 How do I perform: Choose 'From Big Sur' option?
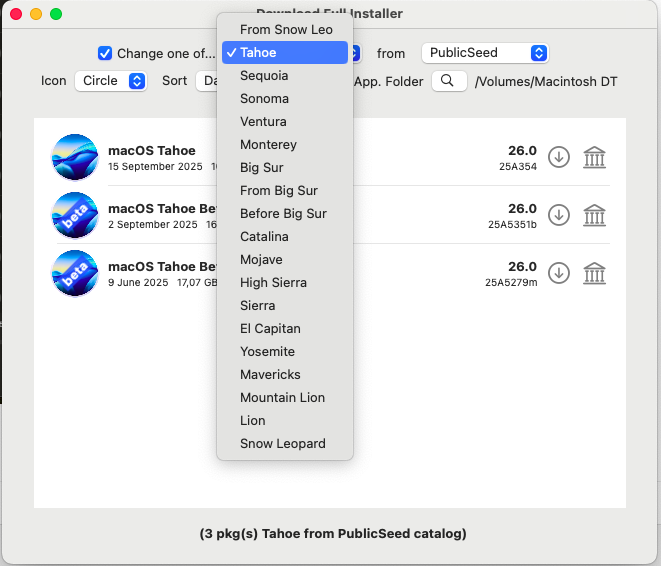click(285, 190)
